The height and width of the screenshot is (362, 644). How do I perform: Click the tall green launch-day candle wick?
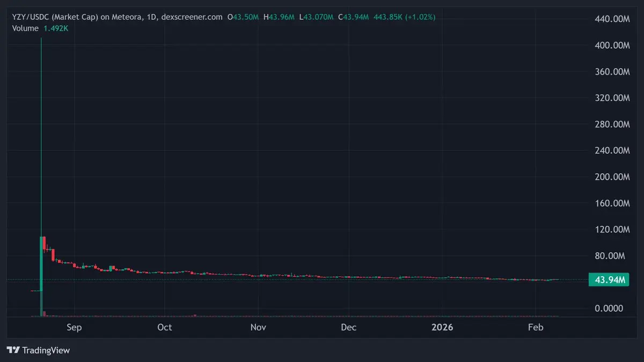coord(41,137)
